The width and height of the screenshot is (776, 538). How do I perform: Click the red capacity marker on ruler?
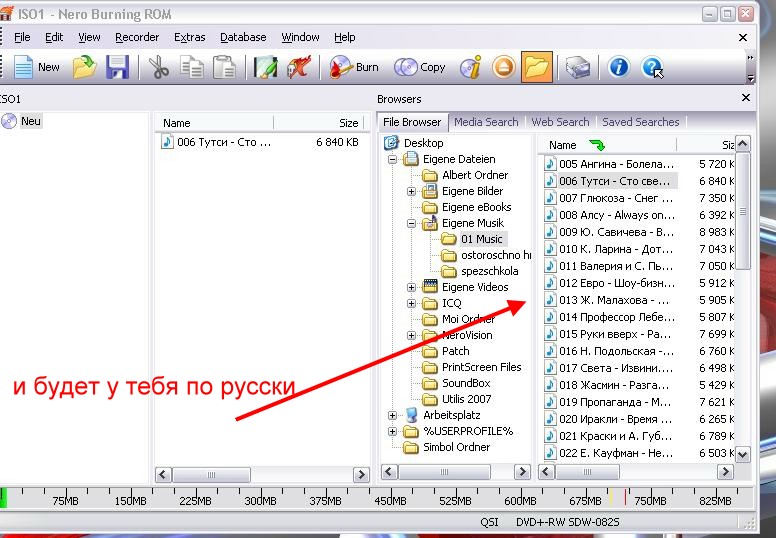click(x=625, y=497)
